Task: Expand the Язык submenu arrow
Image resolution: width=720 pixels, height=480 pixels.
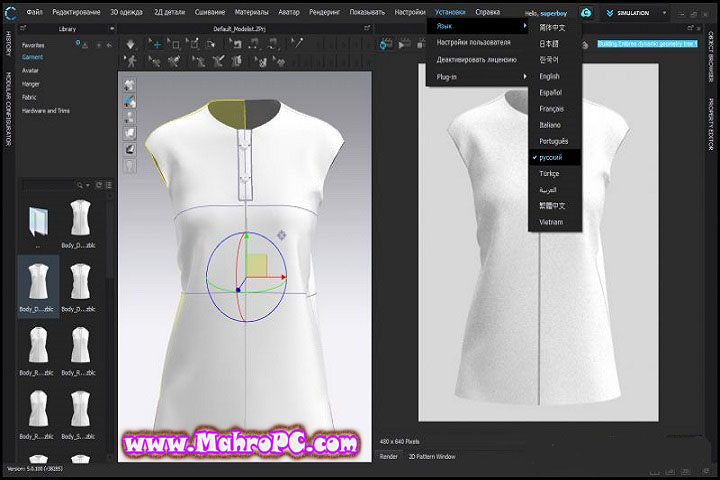Action: [x=524, y=26]
